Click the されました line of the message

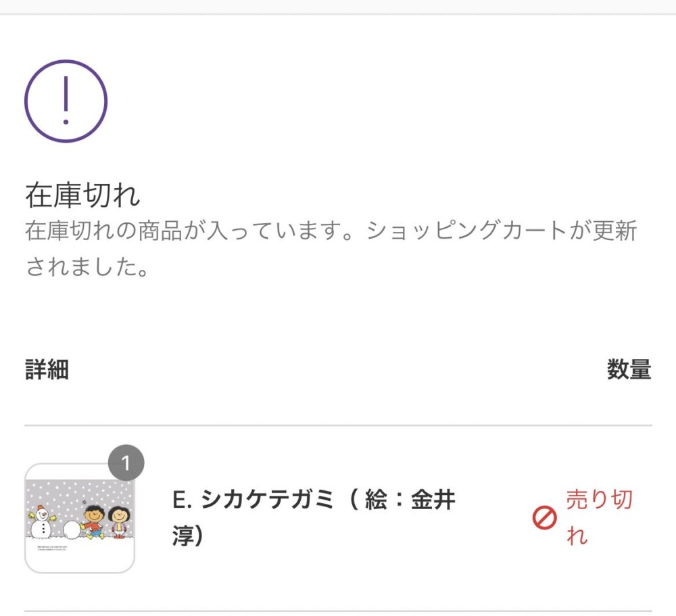pyautogui.click(x=87, y=266)
